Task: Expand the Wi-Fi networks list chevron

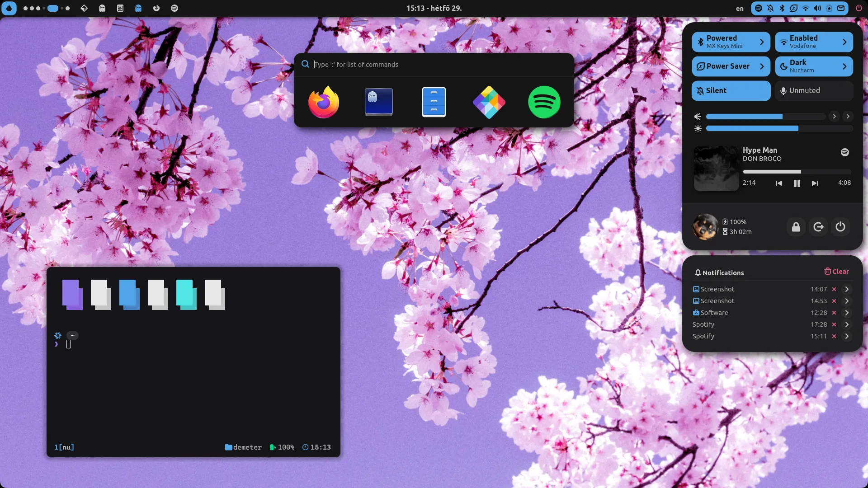Action: 844,42
